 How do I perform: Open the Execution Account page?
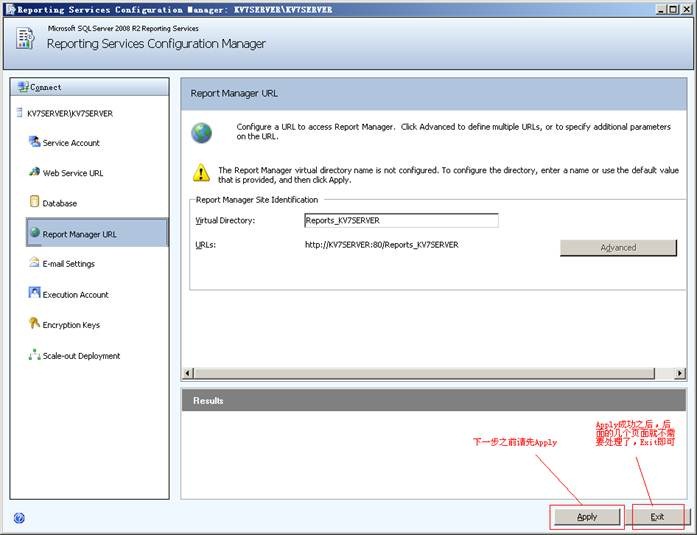coord(76,294)
